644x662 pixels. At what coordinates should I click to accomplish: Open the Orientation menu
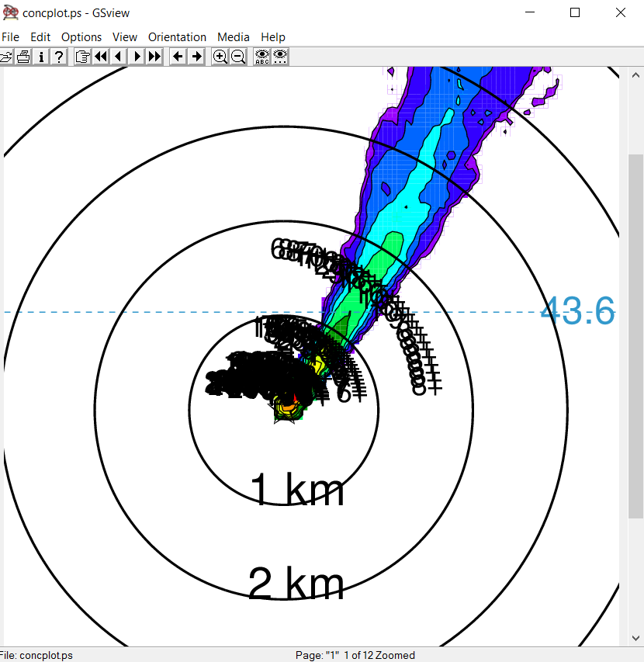coord(177,37)
